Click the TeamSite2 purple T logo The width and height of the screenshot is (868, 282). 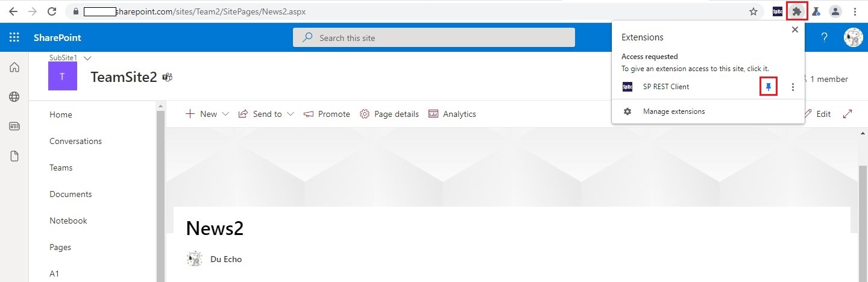pyautogui.click(x=63, y=77)
